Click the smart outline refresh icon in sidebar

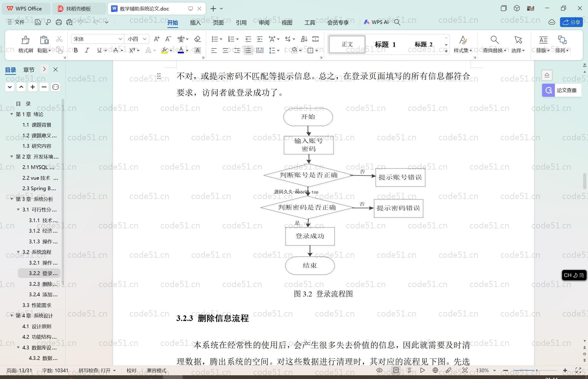click(x=56, y=87)
